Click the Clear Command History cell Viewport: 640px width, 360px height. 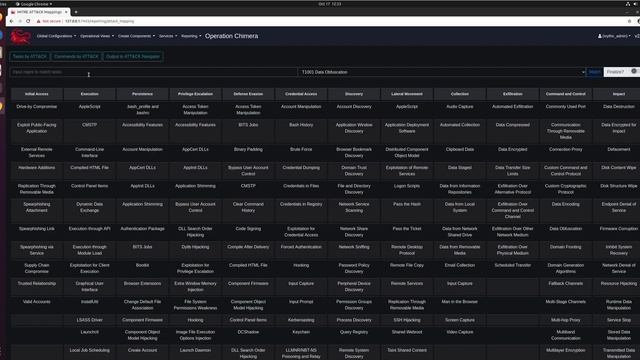coord(248,210)
